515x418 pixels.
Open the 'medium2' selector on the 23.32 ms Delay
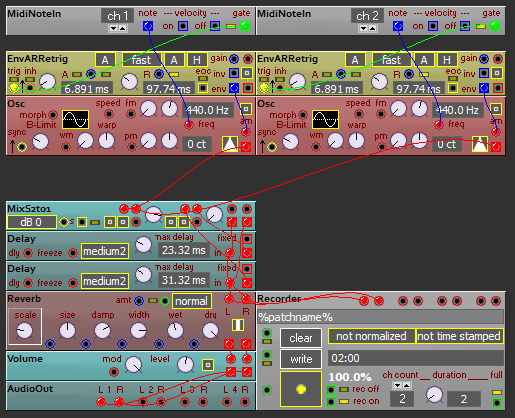click(105, 251)
